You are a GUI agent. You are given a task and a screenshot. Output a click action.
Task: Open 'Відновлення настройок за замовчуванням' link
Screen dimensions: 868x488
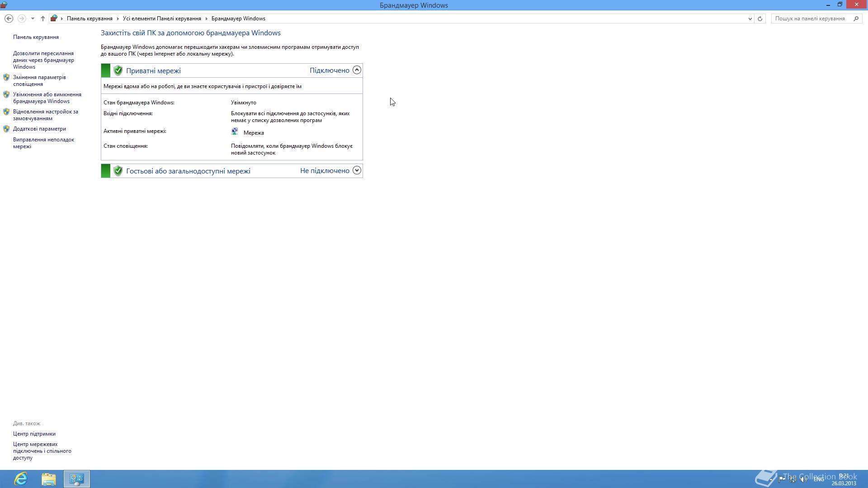click(x=46, y=115)
